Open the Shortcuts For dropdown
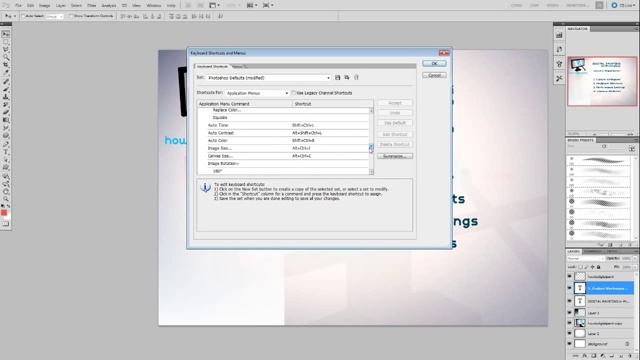Viewport: 640px width, 360px height. (x=257, y=93)
